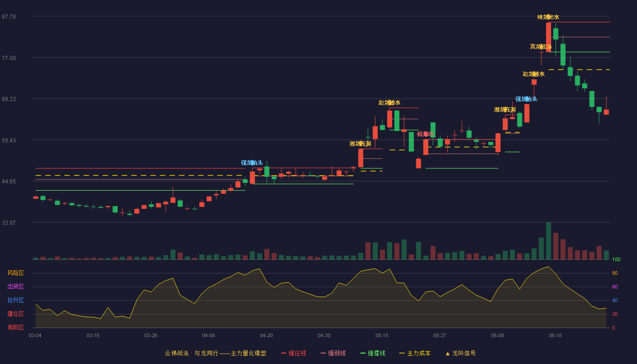Click the 风险区 zone label
Screen dimensions: 637x364
coord(15,273)
